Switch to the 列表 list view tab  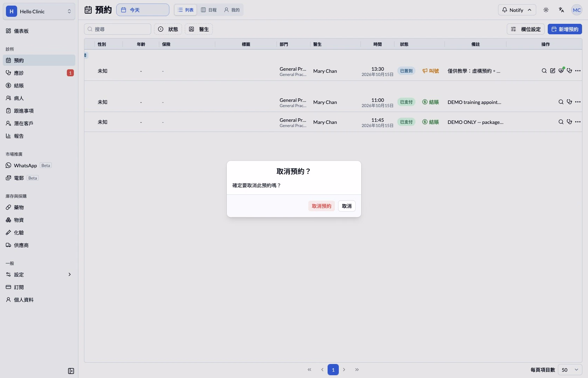(x=185, y=10)
